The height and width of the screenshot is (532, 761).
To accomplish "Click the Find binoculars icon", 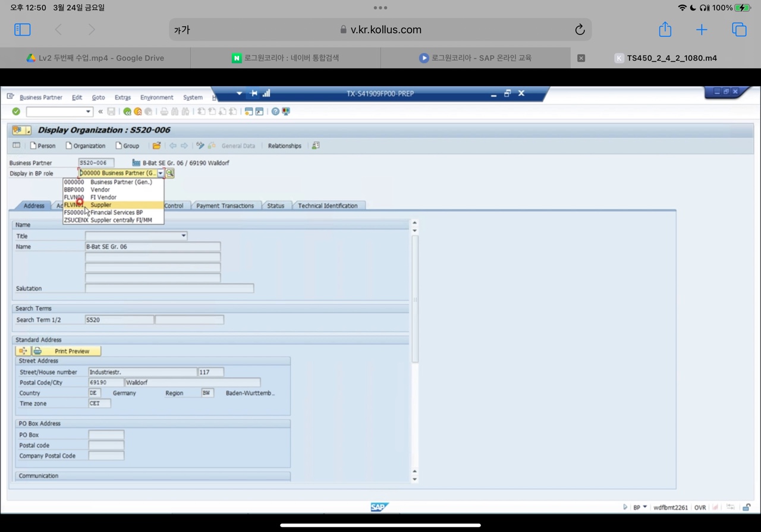I will coord(175,111).
